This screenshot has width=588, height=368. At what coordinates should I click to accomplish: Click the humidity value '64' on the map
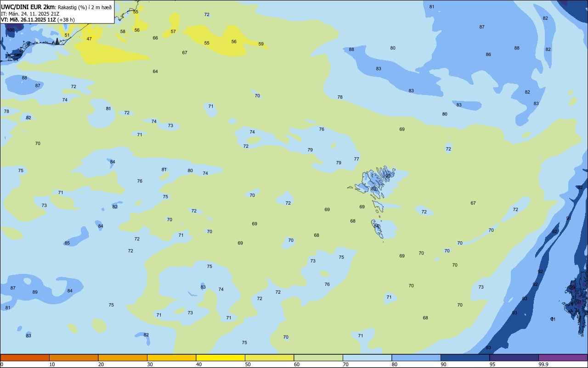click(x=155, y=72)
